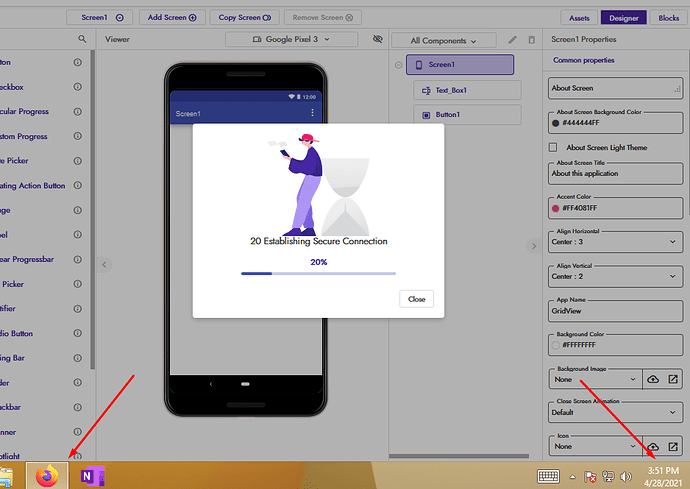Image resolution: width=690 pixels, height=489 pixels.
Task: Toggle About Screen Light Theme checkbox
Action: [x=553, y=147]
